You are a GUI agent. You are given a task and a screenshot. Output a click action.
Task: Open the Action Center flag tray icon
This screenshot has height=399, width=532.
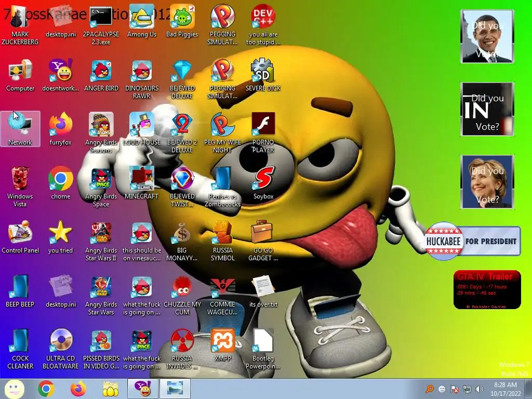pos(454,389)
